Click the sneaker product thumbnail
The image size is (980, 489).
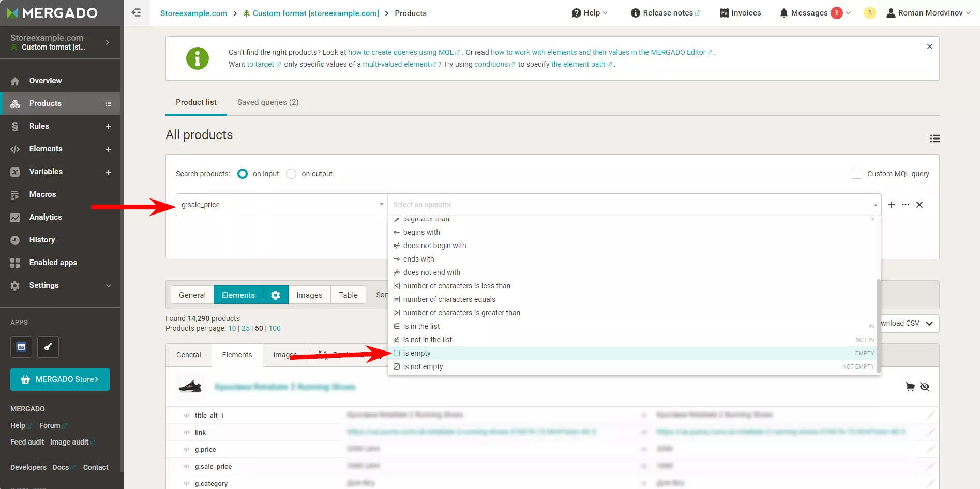click(190, 387)
